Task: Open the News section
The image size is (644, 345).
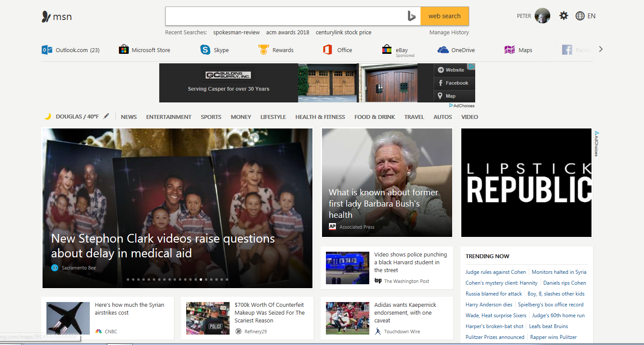Action: (129, 117)
